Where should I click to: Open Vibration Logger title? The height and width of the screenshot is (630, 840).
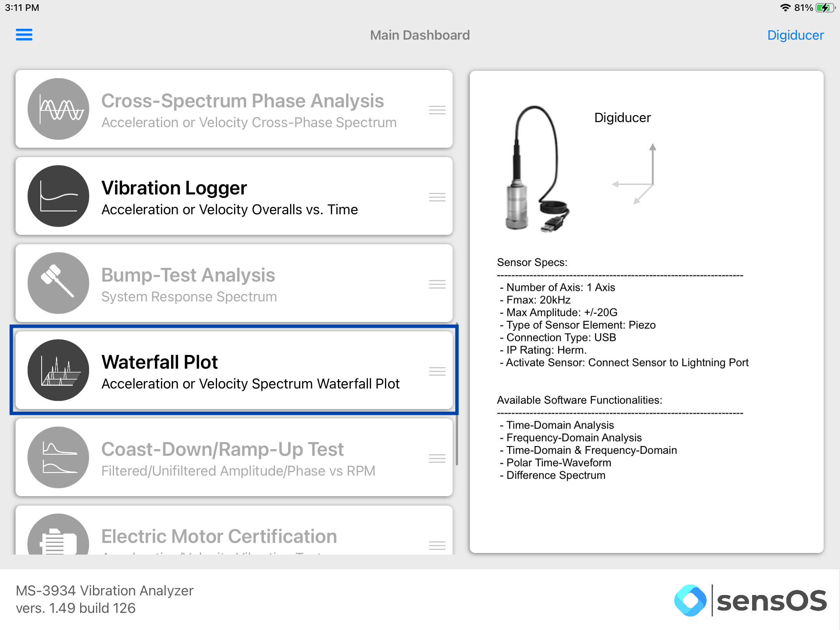[x=174, y=188]
